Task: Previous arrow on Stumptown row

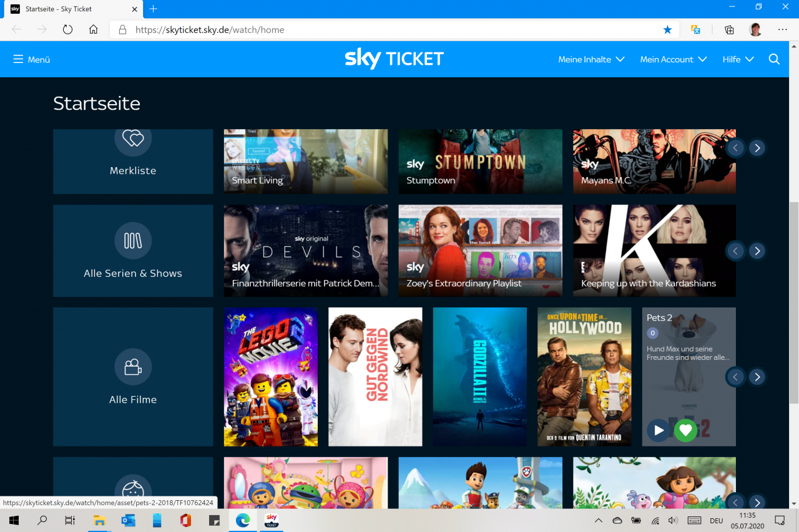Action: click(735, 148)
